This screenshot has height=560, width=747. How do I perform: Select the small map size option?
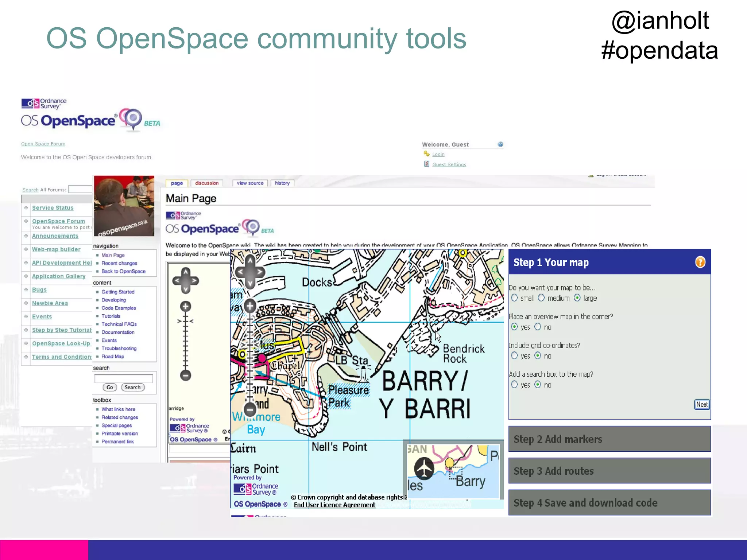514,298
